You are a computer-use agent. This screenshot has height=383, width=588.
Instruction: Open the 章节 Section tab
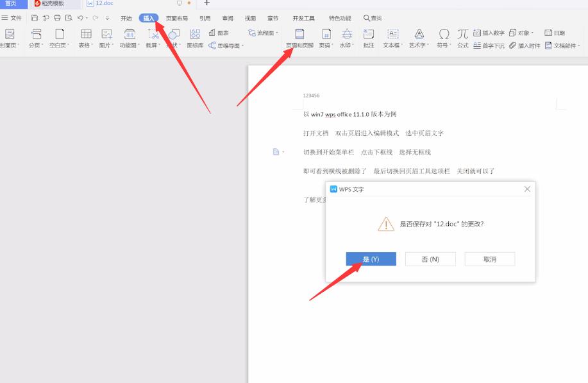tap(273, 18)
